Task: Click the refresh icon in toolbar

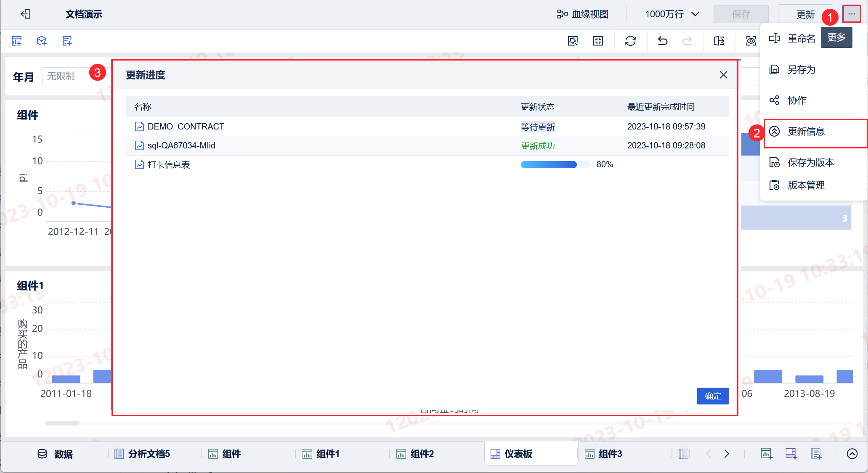Action: [630, 41]
